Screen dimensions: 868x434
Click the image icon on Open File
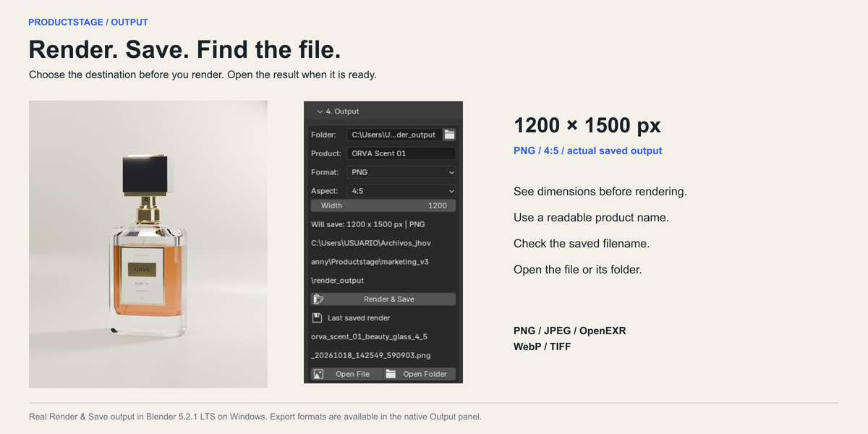(x=318, y=374)
